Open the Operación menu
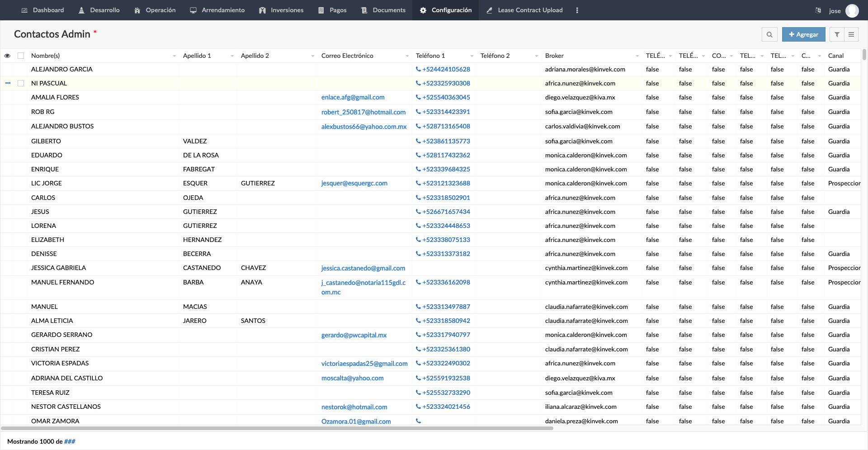Image resolution: width=868 pixels, height=450 pixels. [x=155, y=10]
